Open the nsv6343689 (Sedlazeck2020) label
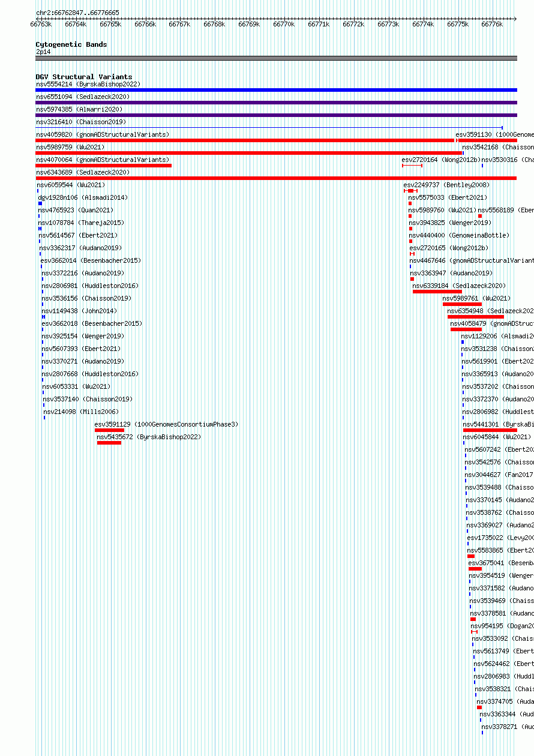Screen dimensions: 534x756 (83, 172)
